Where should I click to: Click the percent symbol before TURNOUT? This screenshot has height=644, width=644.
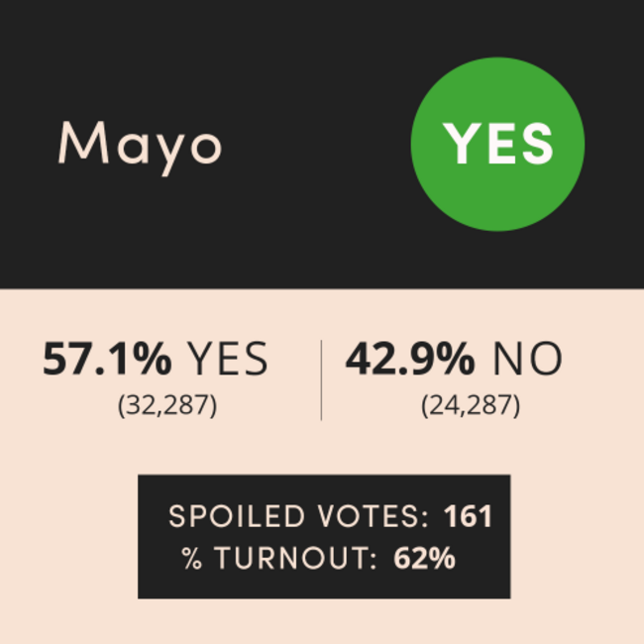192,558
